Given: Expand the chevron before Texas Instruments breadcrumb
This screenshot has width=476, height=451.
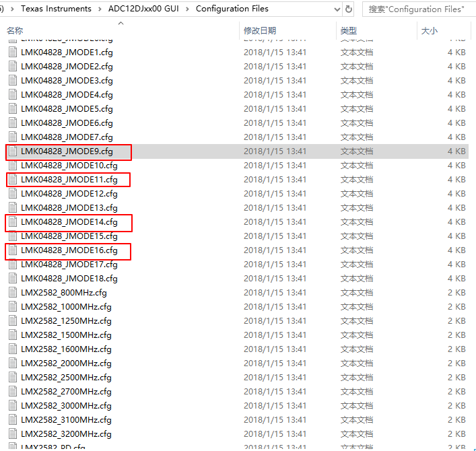Looking at the screenshot, I should (x=12, y=9).
